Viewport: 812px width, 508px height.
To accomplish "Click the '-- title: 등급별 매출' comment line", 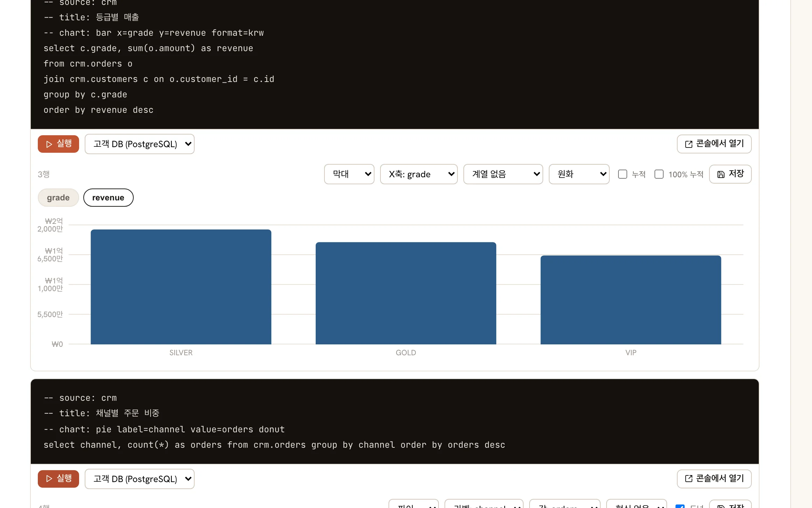I will pos(91,17).
